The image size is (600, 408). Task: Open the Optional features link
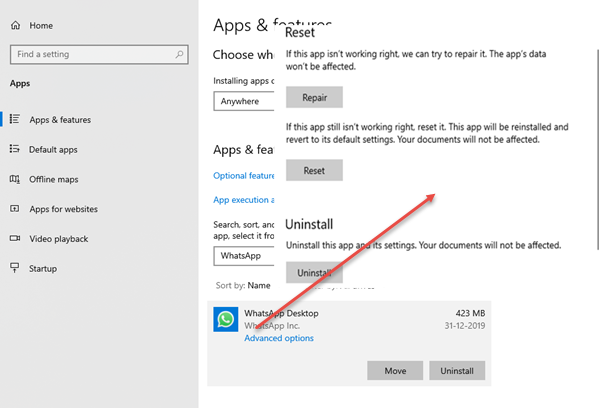(x=244, y=176)
